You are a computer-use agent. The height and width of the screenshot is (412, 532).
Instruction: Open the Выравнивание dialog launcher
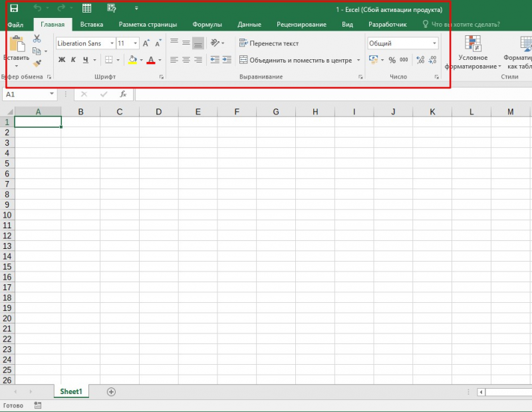[x=360, y=77]
